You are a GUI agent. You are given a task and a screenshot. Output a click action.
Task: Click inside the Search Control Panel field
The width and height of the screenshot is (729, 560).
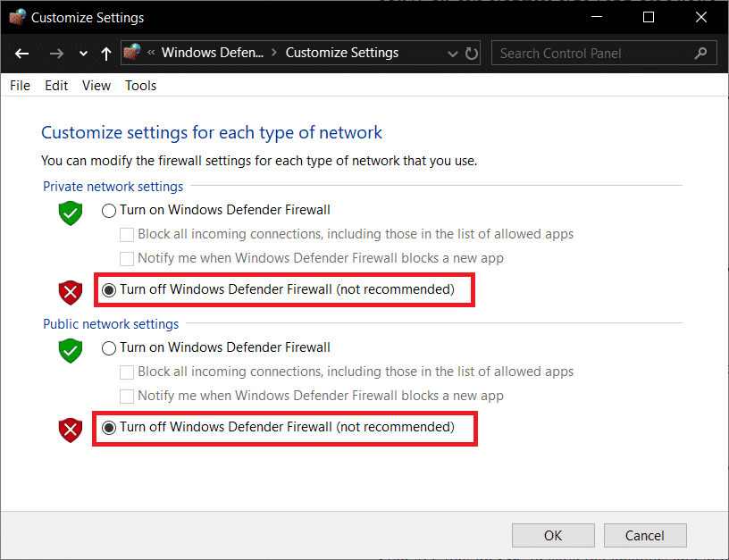(590, 53)
